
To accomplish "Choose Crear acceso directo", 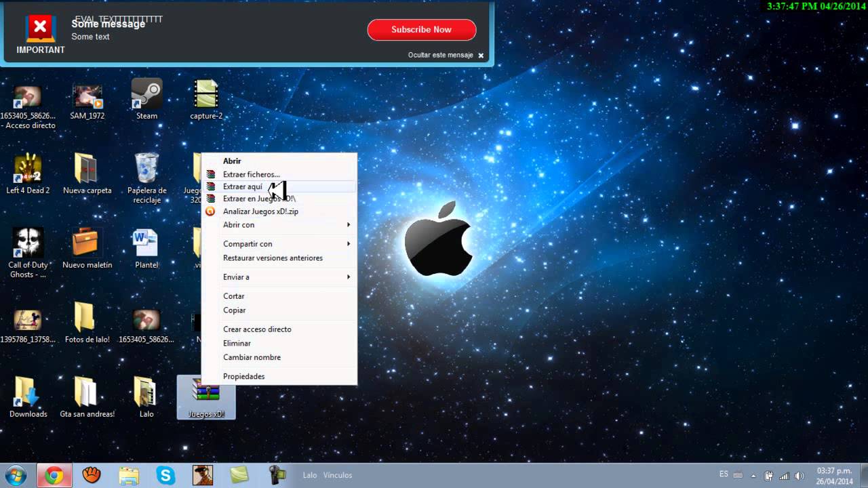I will (279, 329).
